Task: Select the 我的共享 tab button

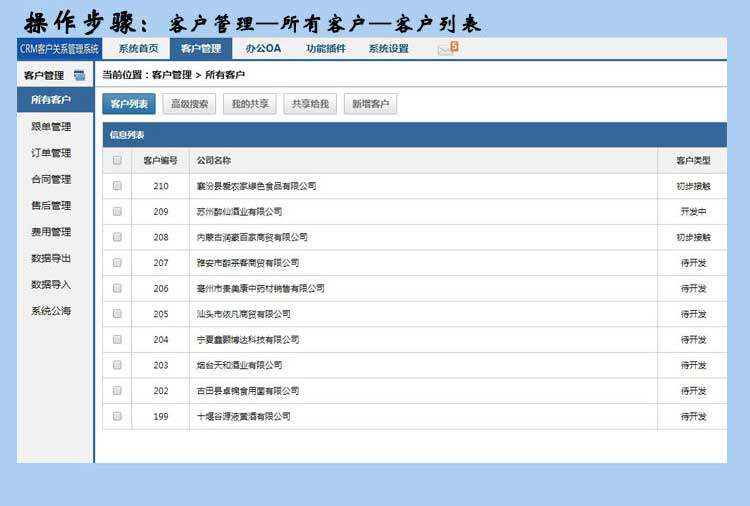Action: (x=249, y=104)
